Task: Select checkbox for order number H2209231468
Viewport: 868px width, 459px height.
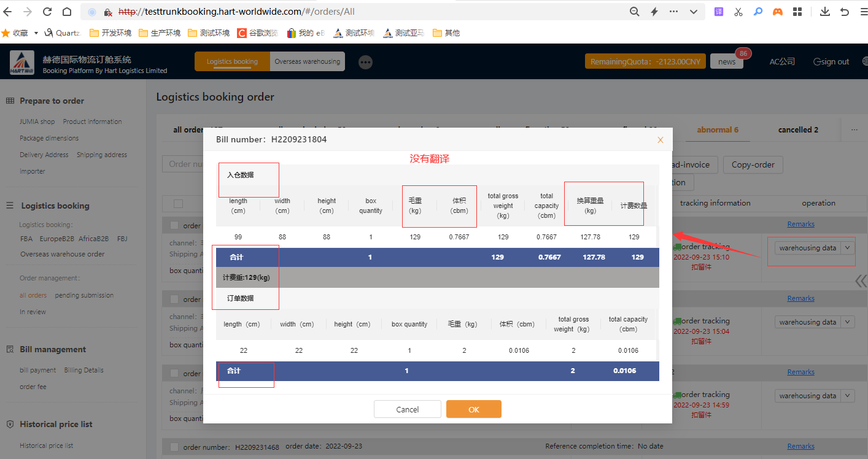Action: point(174,447)
